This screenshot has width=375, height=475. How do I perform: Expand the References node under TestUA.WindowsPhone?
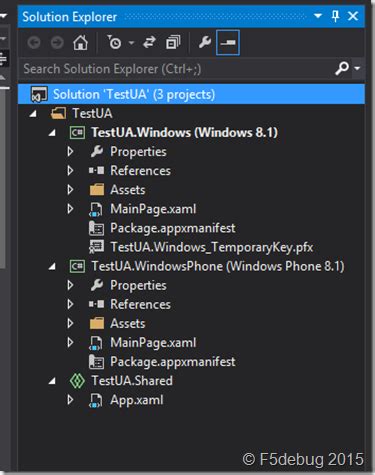point(70,304)
